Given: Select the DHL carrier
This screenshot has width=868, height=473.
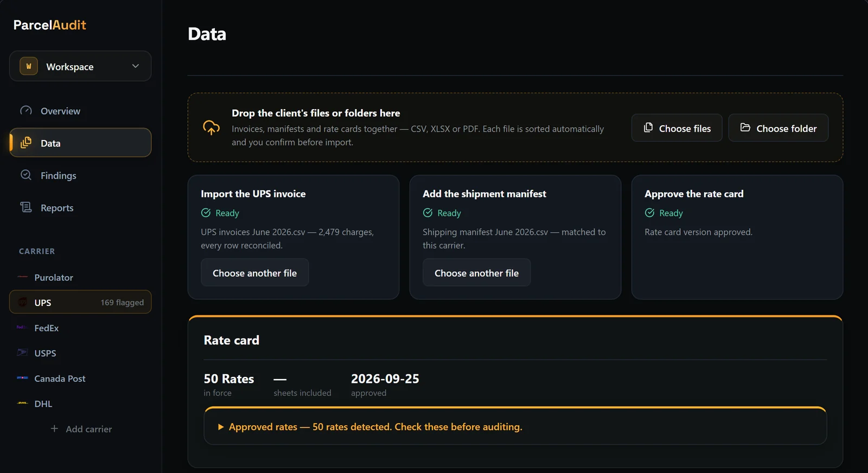Looking at the screenshot, I should pyautogui.click(x=80, y=404).
